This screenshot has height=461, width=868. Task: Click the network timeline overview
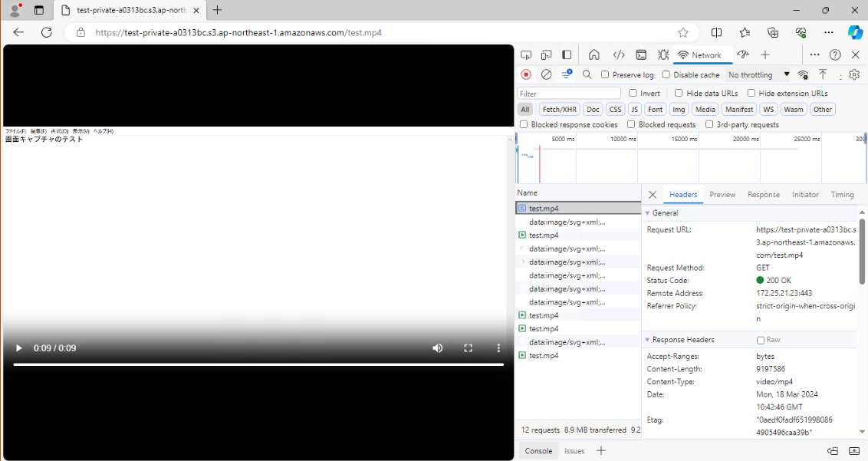[x=692, y=158]
